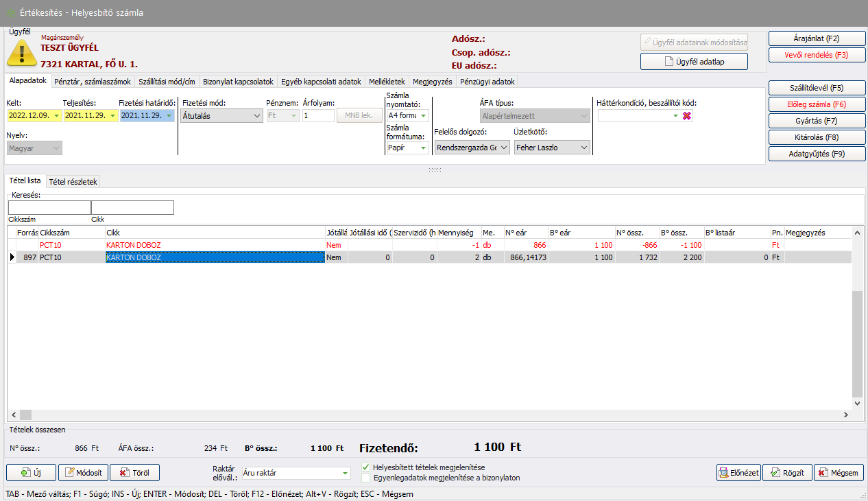Viewport: 868px width, 501px height.
Task: Click the Mégsem cancel icon button
Action: (x=839, y=473)
